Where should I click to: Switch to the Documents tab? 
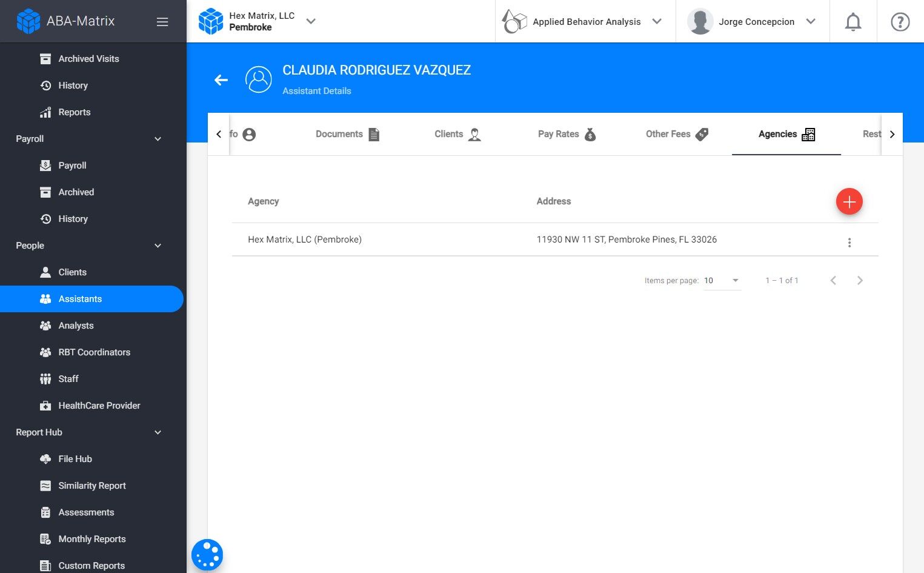[x=348, y=134]
